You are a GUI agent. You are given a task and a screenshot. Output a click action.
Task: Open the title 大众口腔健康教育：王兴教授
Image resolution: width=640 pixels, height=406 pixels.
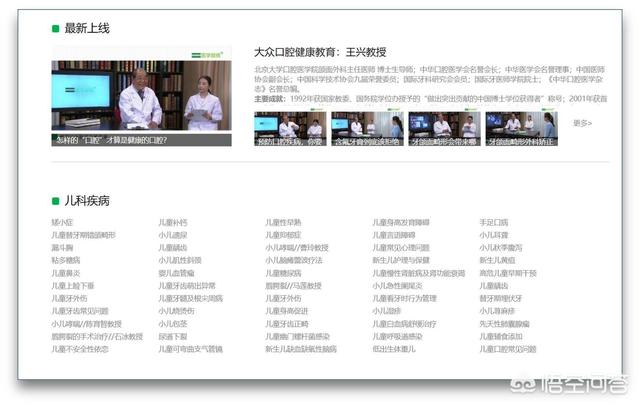(319, 52)
